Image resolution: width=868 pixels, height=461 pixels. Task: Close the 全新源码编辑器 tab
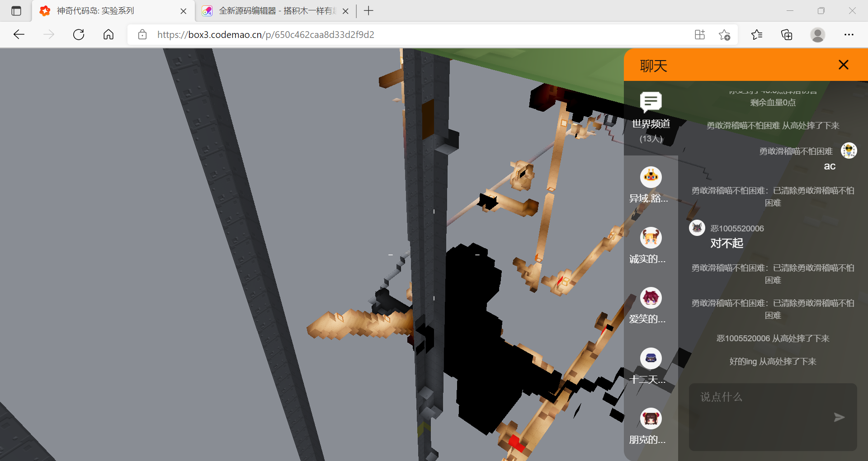click(345, 11)
